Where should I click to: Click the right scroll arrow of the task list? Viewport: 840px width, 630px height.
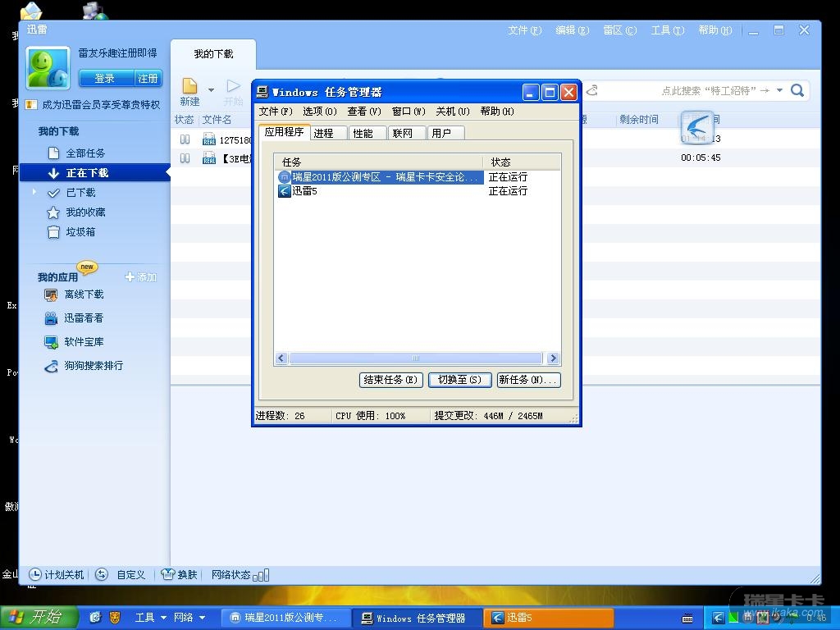pyautogui.click(x=554, y=358)
